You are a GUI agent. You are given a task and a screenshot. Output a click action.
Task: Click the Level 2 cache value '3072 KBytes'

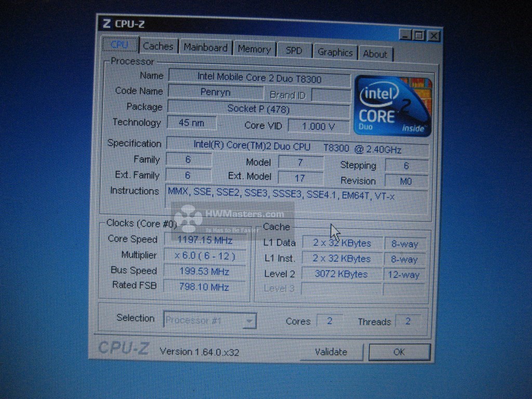point(341,274)
